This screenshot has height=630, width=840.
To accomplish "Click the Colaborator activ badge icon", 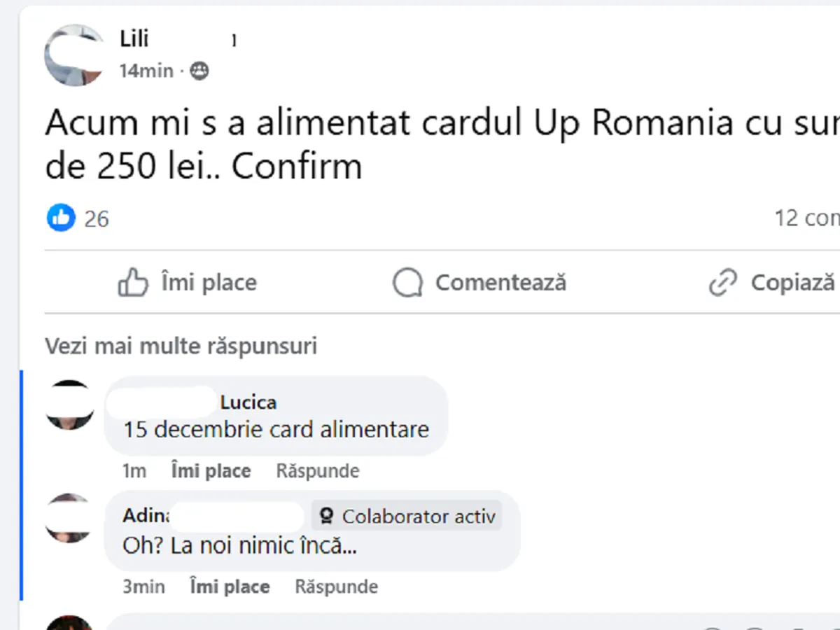I will coord(326,517).
